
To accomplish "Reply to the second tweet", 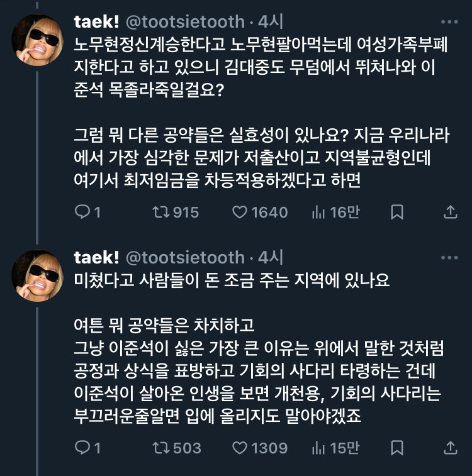I will coord(83,448).
